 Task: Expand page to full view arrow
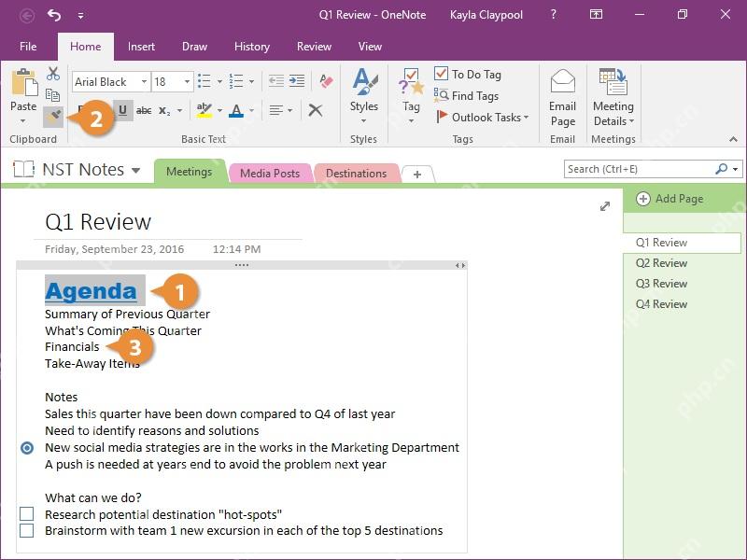[605, 206]
